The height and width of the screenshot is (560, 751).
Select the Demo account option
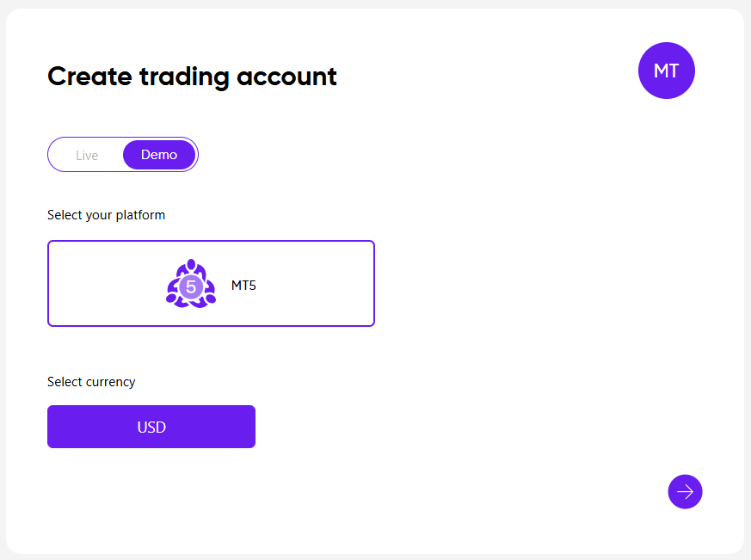[x=159, y=155]
